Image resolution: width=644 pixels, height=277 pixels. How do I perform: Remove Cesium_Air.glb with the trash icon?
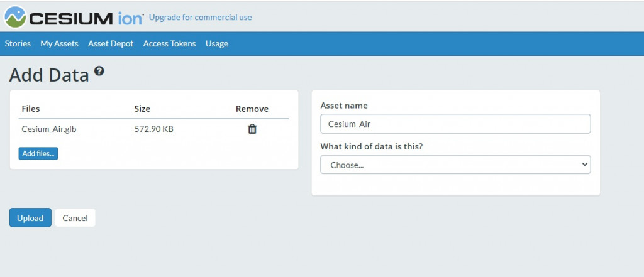click(252, 129)
